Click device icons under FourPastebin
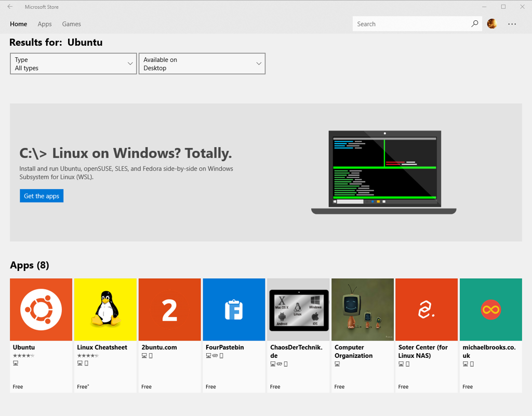Screen dimensions: 532x416 point(215,356)
